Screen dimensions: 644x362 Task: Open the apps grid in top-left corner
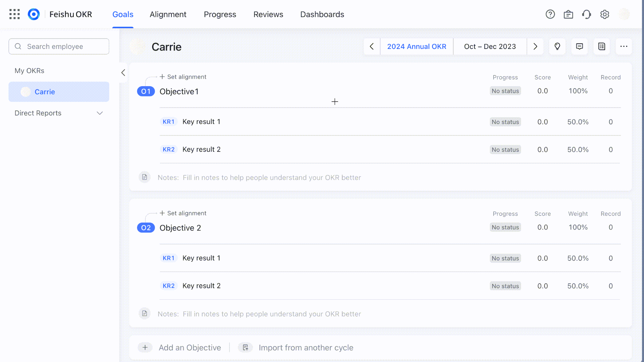14,14
